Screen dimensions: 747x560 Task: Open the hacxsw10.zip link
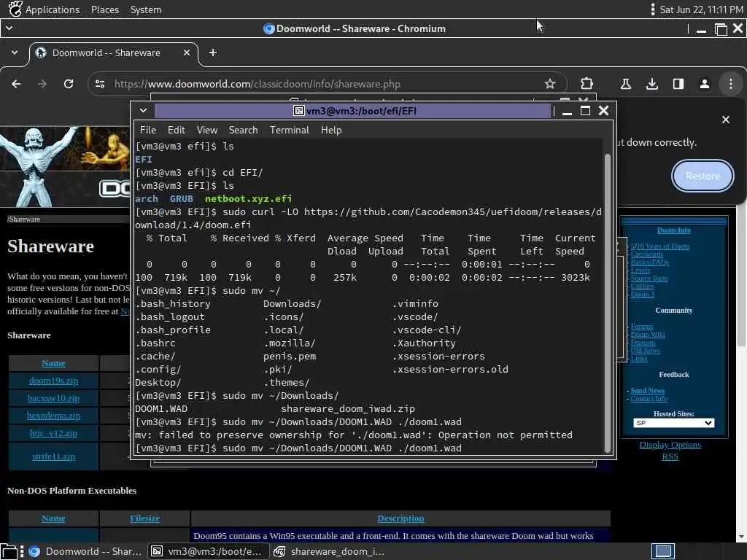click(x=53, y=398)
